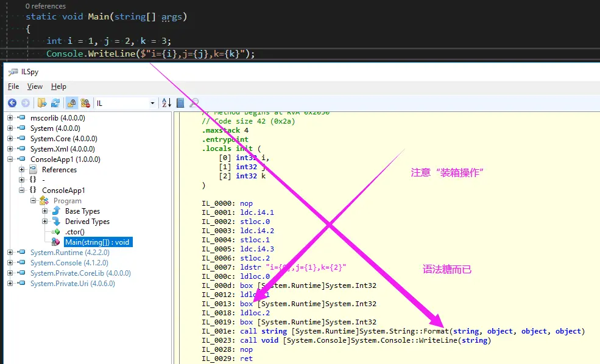This screenshot has width=600, height=364.
Task: Expand the '-' namespace node
Action: coord(22,180)
